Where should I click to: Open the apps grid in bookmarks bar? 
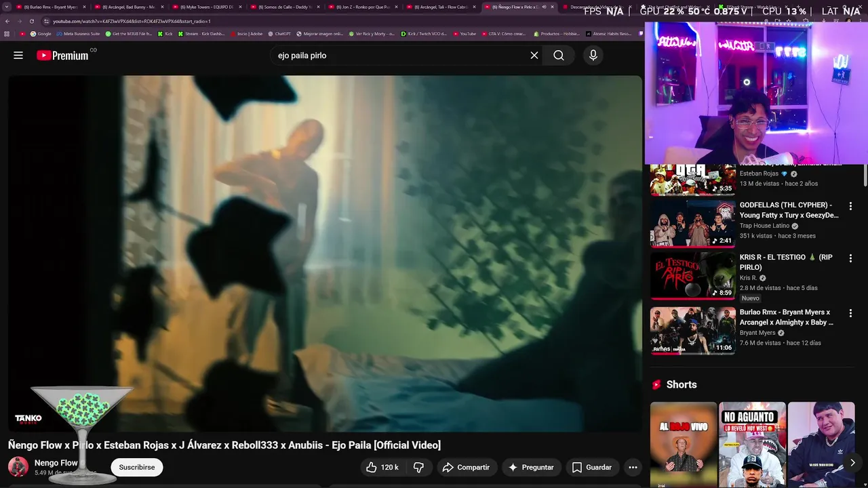(x=7, y=34)
